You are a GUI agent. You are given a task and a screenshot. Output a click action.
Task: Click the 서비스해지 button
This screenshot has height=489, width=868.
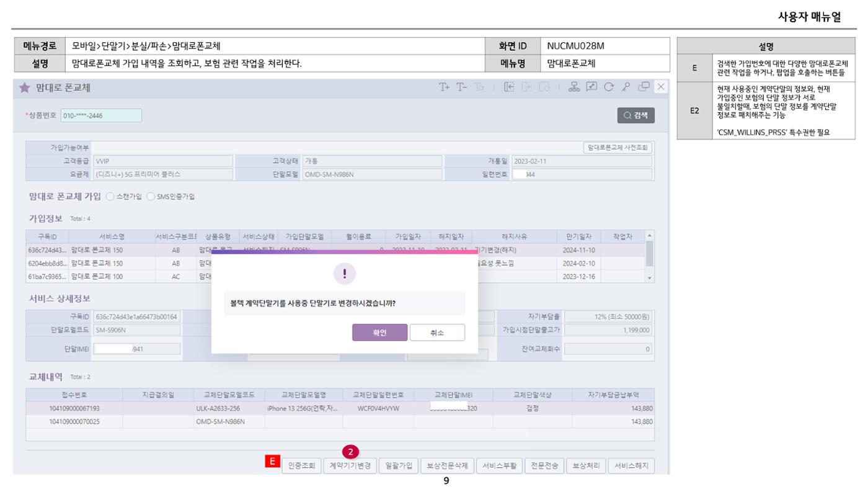pyautogui.click(x=631, y=466)
